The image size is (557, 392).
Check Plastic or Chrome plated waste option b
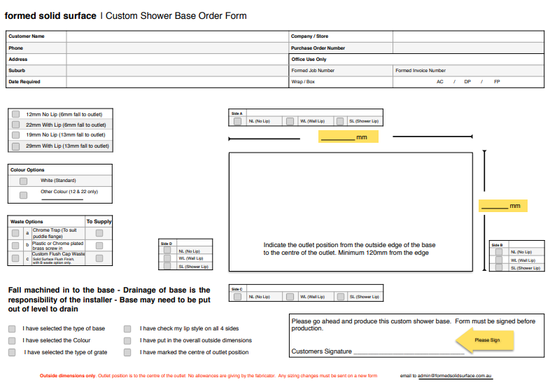click(x=15, y=246)
